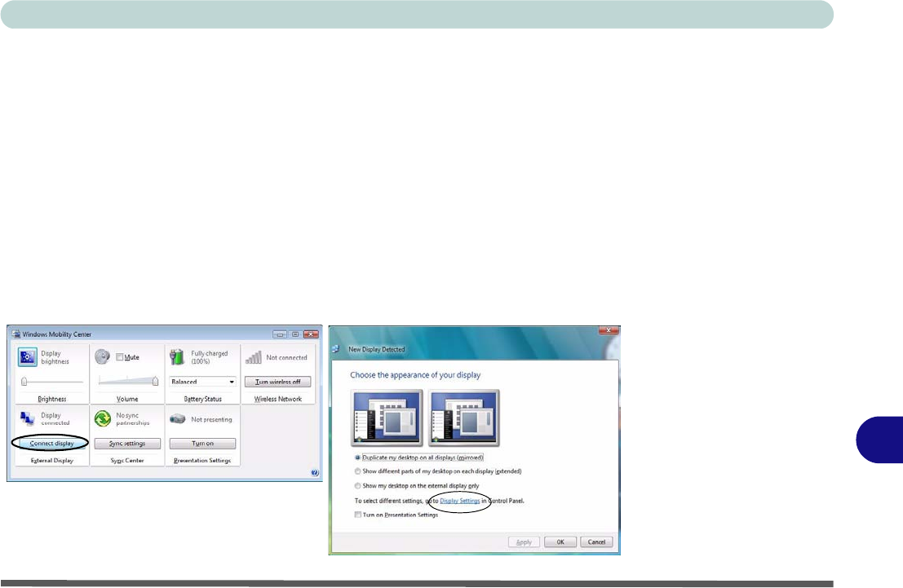Click the Battery Status tile label
Image resolution: width=903 pixels, height=588 pixels.
(x=203, y=399)
